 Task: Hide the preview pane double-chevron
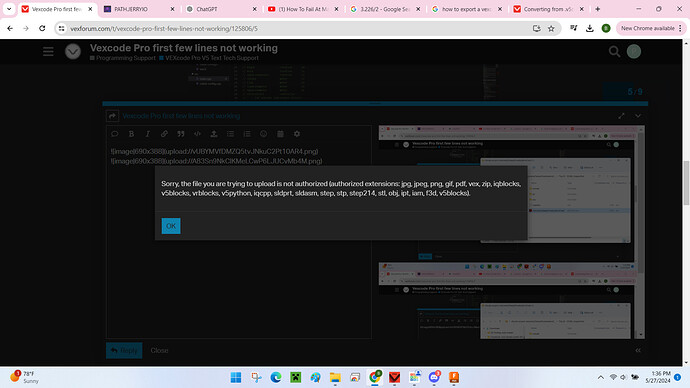point(638,350)
